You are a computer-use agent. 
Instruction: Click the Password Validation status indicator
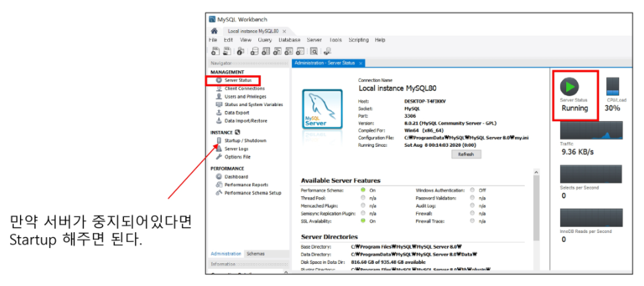472,198
